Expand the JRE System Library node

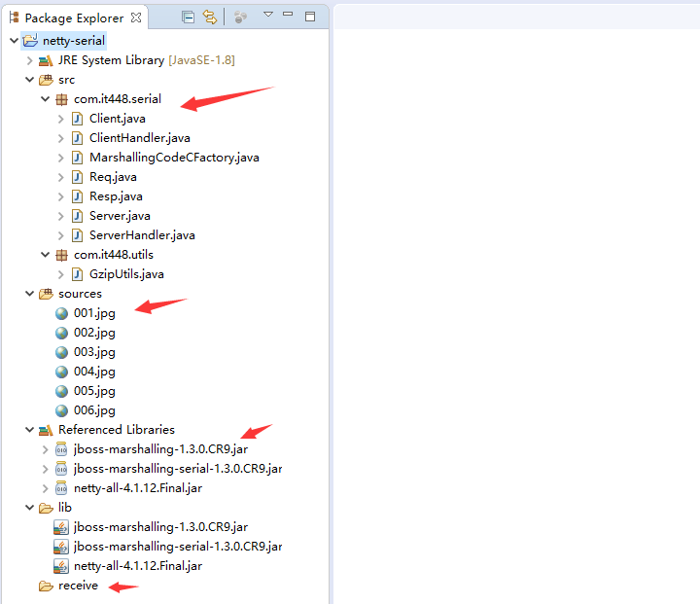(29, 60)
